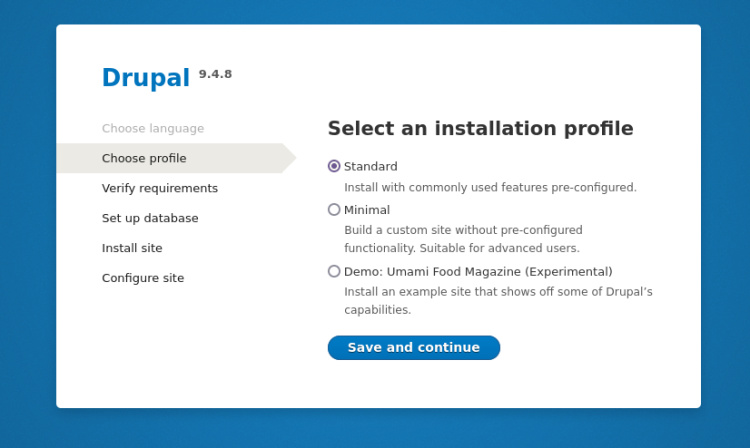Click the 'Standard' label text
The image size is (750, 448).
tap(371, 166)
